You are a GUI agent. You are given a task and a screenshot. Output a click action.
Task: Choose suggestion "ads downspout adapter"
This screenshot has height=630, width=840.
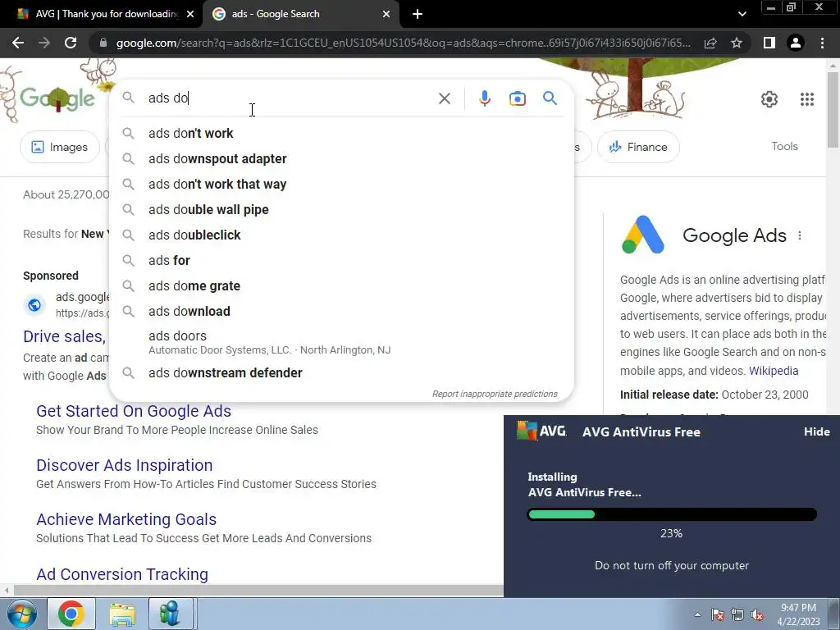coord(341,158)
